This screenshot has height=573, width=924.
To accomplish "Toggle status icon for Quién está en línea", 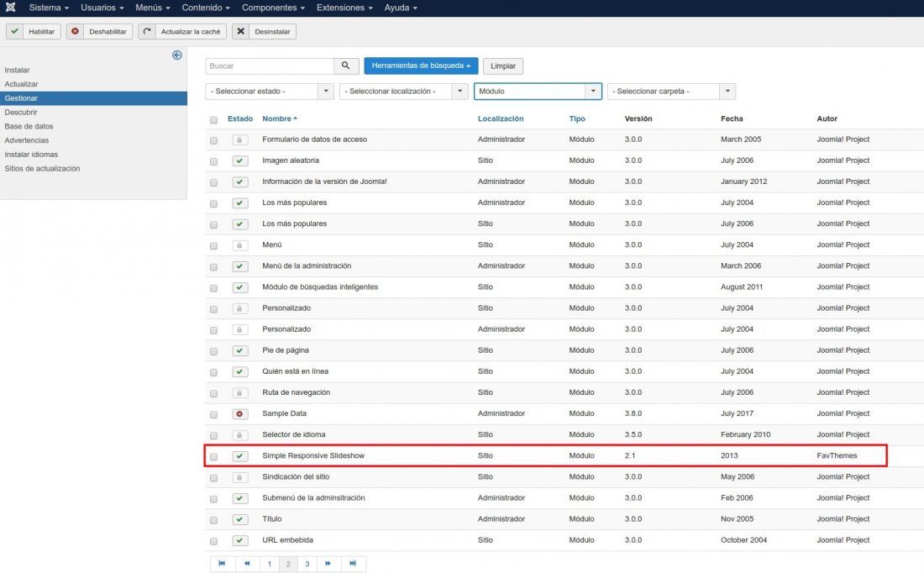I will [x=240, y=372].
